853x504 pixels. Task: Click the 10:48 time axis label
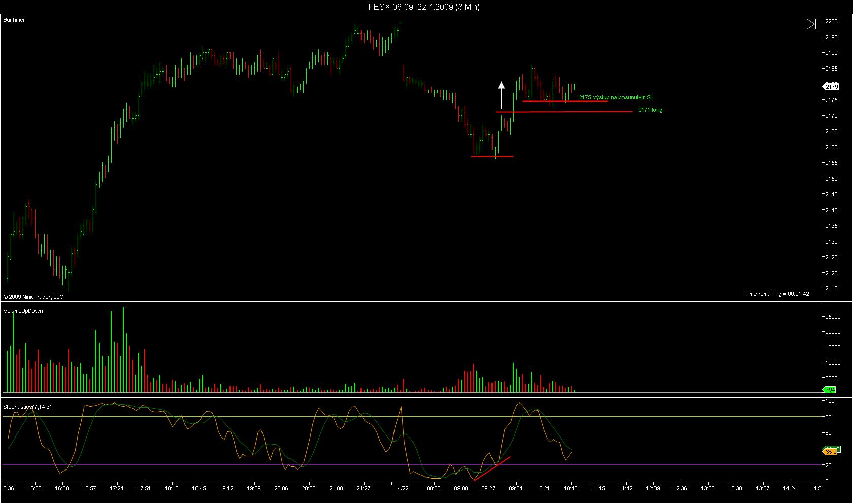point(571,488)
